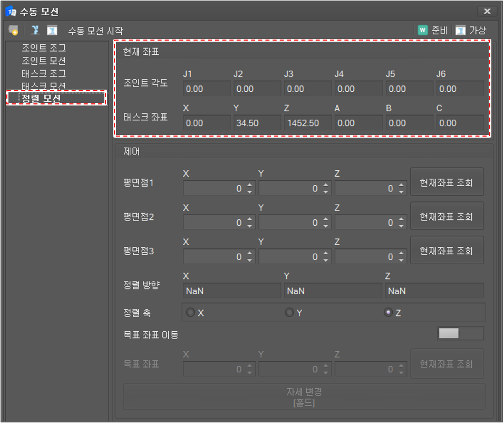Select Y as the 정렬 축
The height and width of the screenshot is (424, 504).
tap(288, 313)
